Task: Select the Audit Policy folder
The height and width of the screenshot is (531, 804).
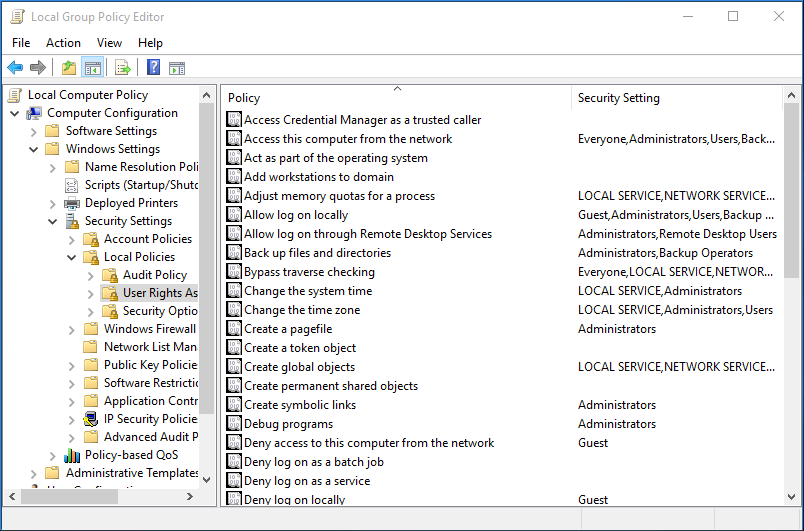Action: [x=154, y=275]
